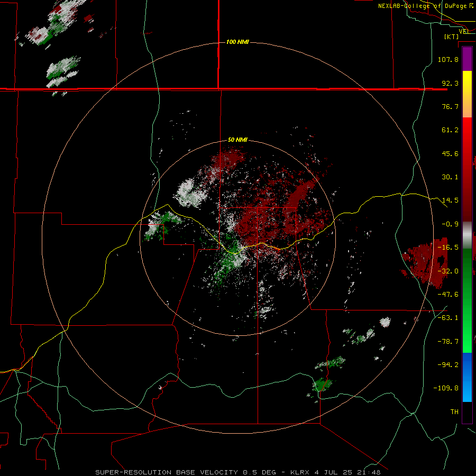
Task: Click the 14.5 velocity scale value
Action: tap(450, 200)
